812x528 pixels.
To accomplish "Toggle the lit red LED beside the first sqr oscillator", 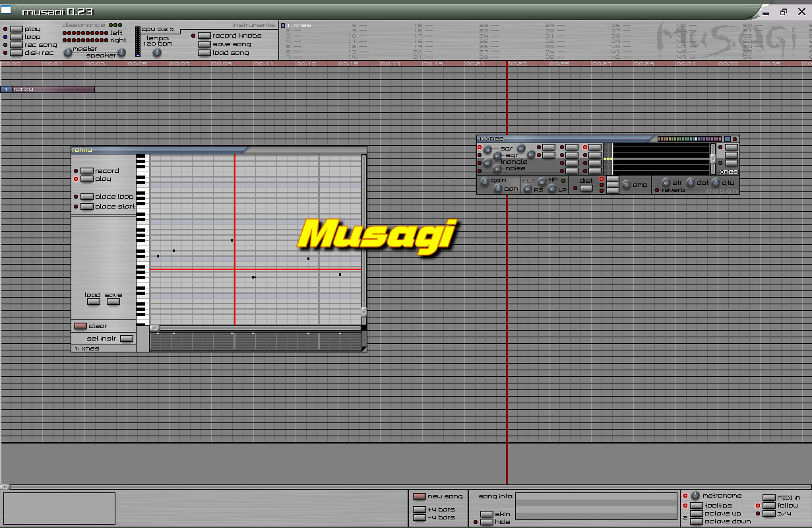I will click(x=480, y=147).
